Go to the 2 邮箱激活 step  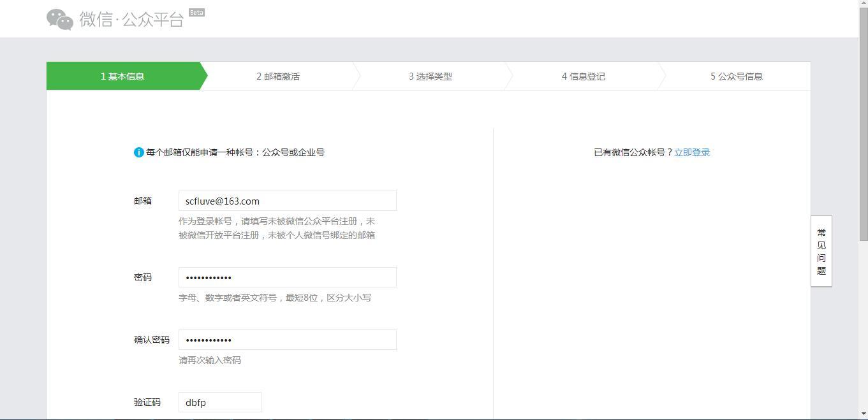tap(278, 76)
